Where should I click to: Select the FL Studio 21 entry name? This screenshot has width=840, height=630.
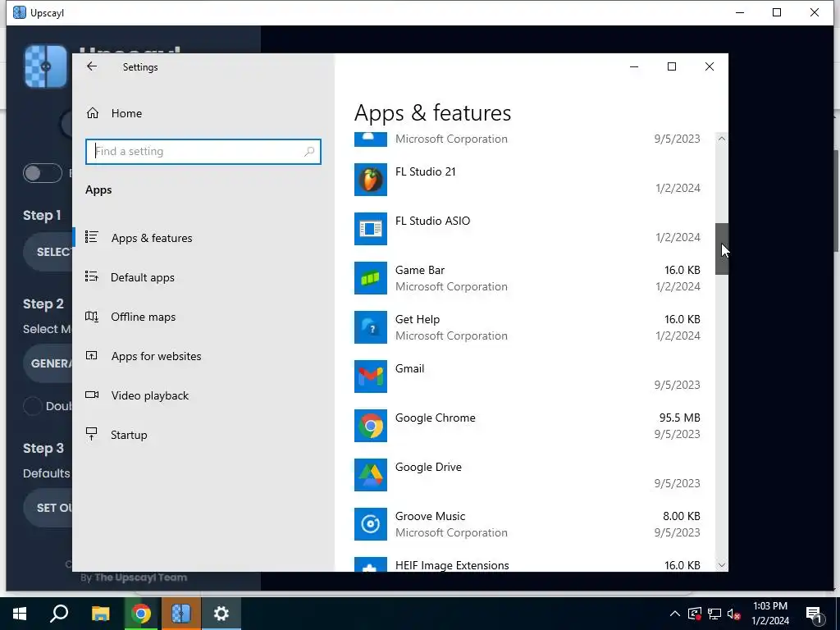(x=426, y=172)
